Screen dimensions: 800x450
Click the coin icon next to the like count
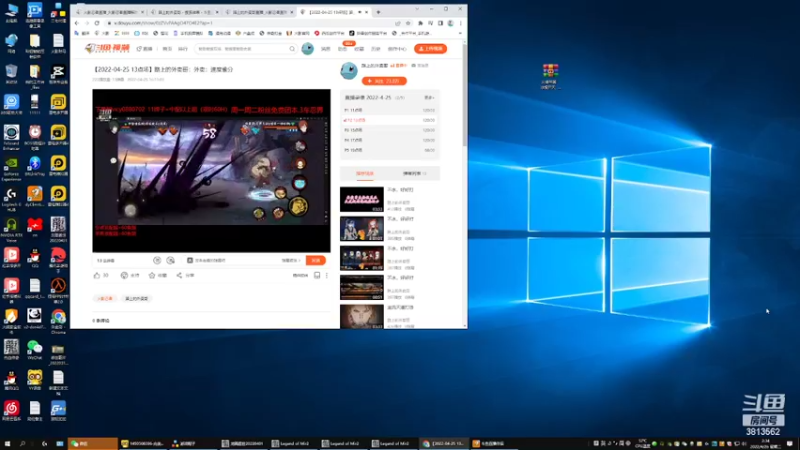pyautogui.click(x=124, y=276)
